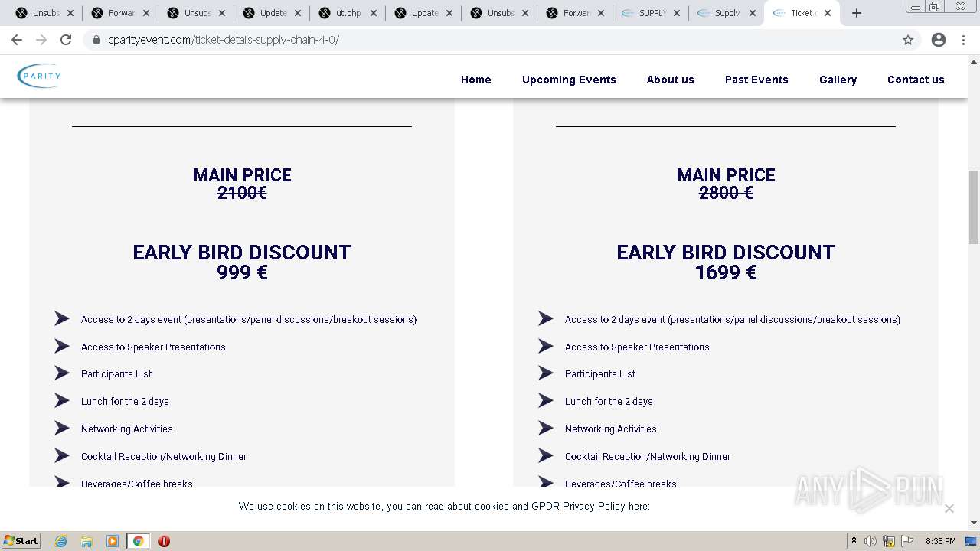Screen dimensions: 980x551
Task: Click the page vertical scrollbar thumb
Action: [974, 207]
